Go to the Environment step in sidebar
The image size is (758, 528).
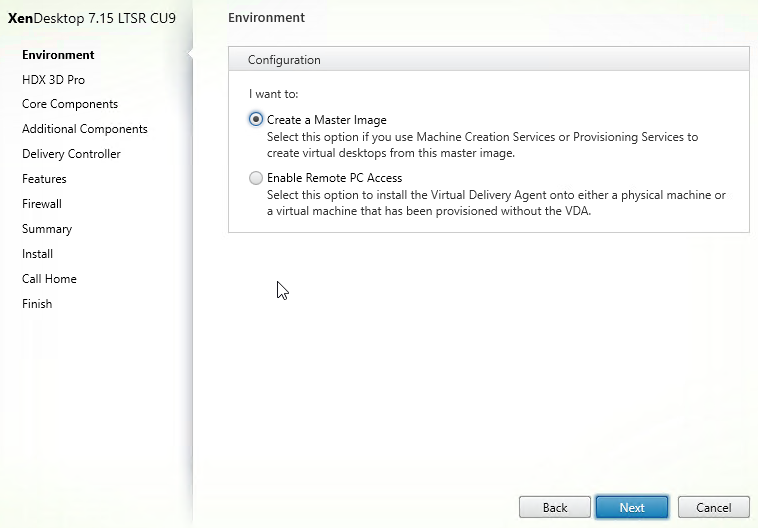[58, 55]
